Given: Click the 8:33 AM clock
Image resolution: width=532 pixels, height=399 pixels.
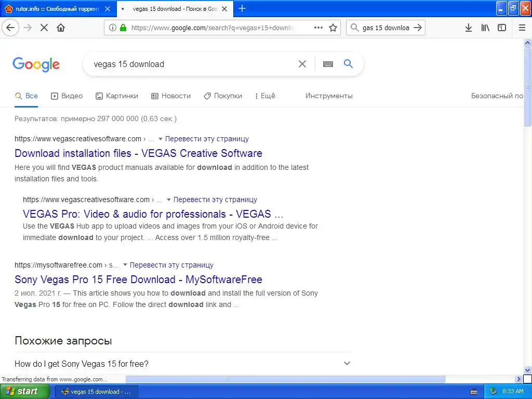Looking at the screenshot, I should click(513, 392).
